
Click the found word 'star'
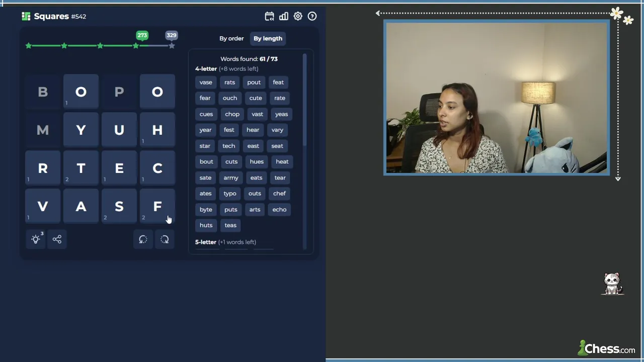205,146
